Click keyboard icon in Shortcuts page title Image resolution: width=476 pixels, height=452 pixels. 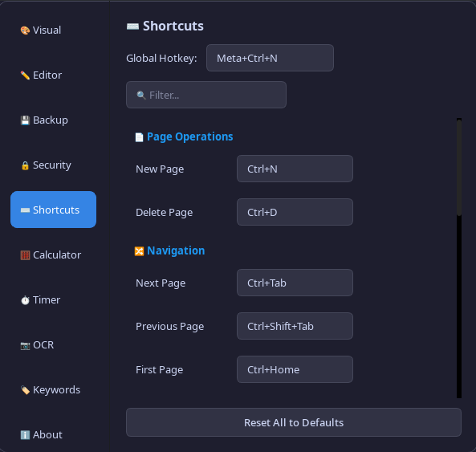click(x=132, y=26)
